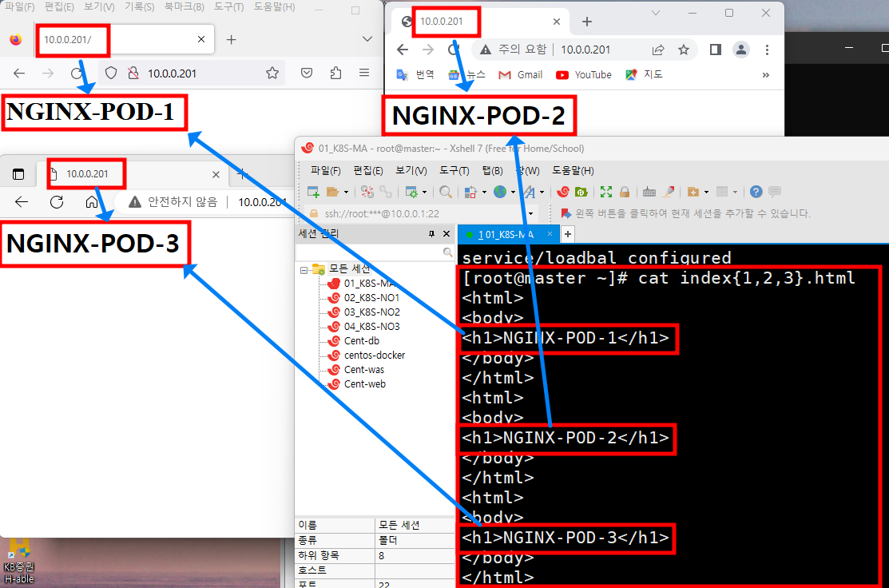Image resolution: width=889 pixels, height=588 pixels.
Task: Open the session folder dropdown arrow in Xshell
Action: (x=346, y=193)
